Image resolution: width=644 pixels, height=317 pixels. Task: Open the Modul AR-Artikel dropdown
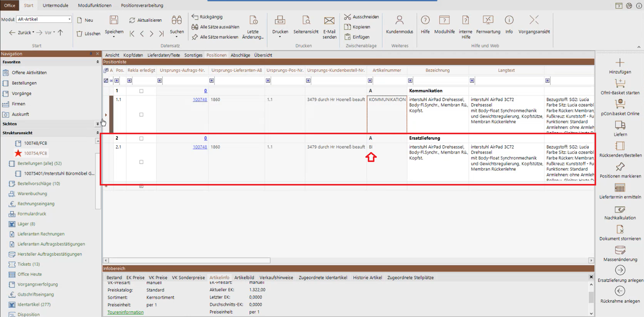(x=69, y=19)
